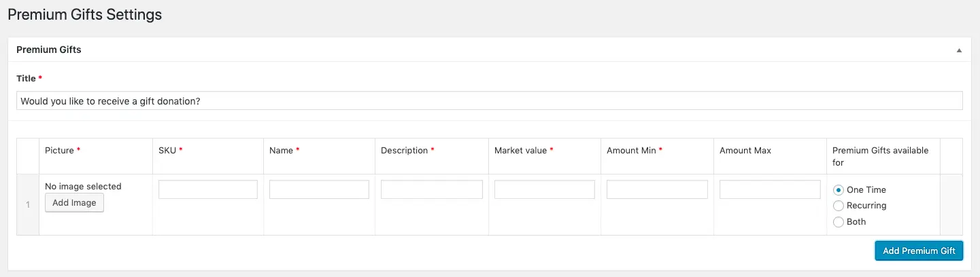The image size is (980, 277).
Task: Click the Premium Gifts Settings page heading
Action: pos(85,14)
